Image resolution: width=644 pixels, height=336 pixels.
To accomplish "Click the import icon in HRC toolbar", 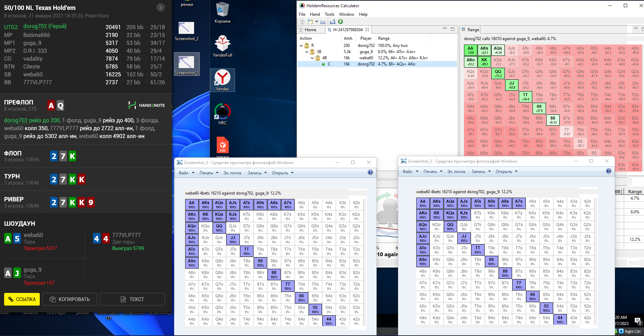I will point(323,22).
